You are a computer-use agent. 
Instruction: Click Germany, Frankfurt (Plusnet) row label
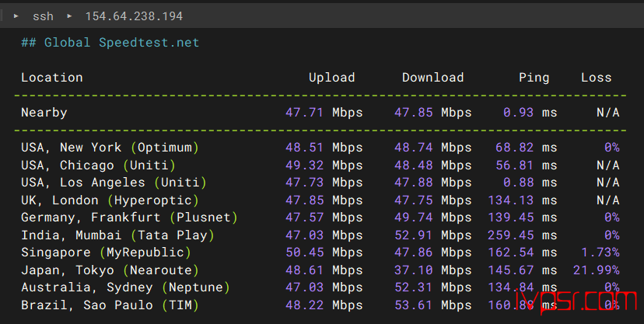click(129, 218)
